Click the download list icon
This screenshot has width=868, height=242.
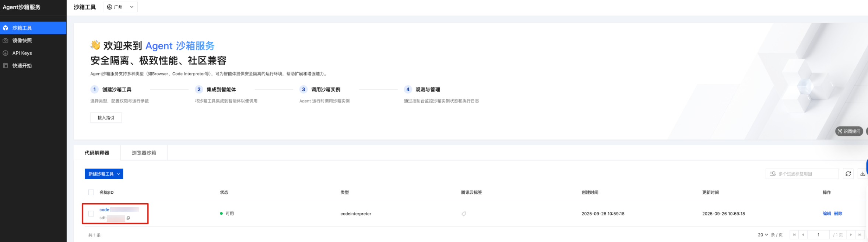(862, 174)
